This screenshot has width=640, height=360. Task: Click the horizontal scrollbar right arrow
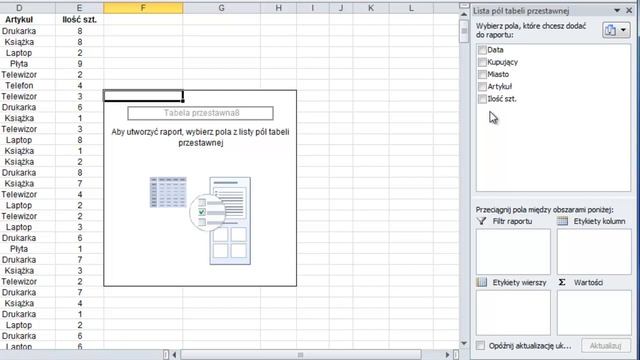tap(447, 355)
